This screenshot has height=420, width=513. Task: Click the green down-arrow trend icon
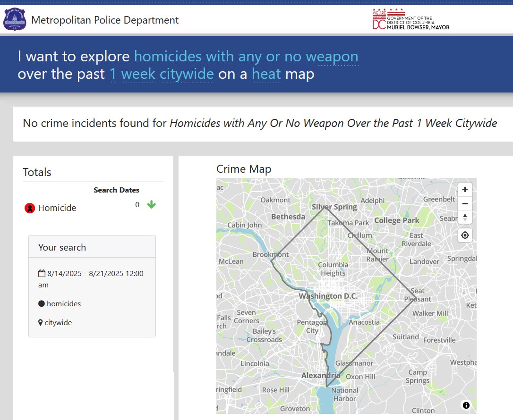point(152,205)
